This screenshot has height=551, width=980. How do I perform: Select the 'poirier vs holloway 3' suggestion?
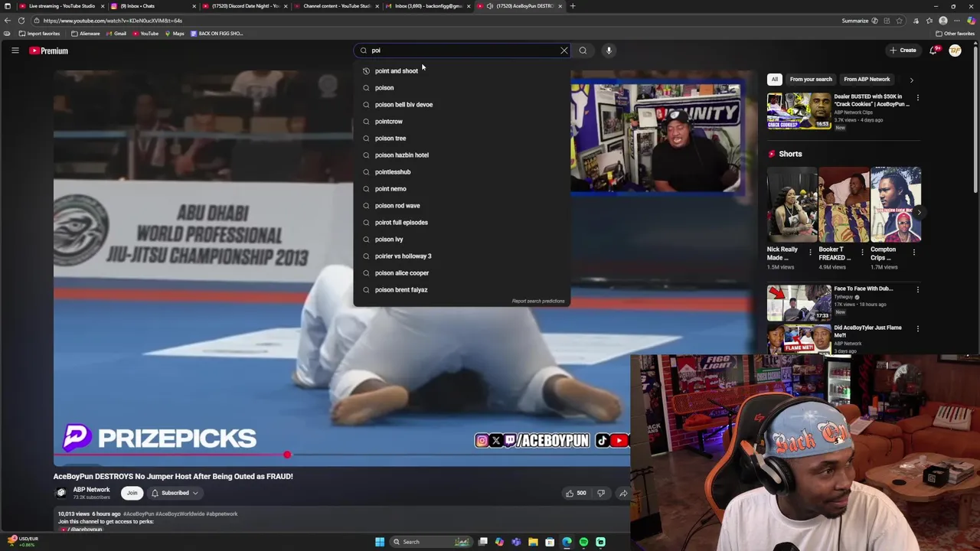pyautogui.click(x=462, y=256)
